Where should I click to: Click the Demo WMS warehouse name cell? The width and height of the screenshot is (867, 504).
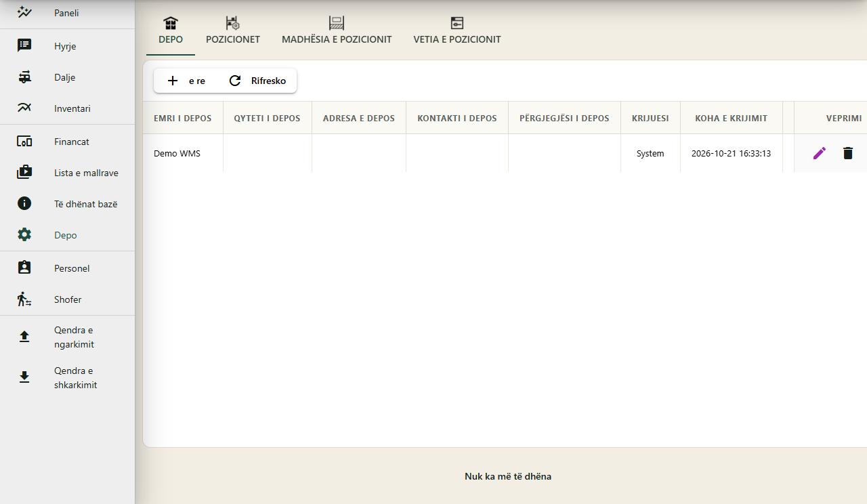pyautogui.click(x=183, y=153)
